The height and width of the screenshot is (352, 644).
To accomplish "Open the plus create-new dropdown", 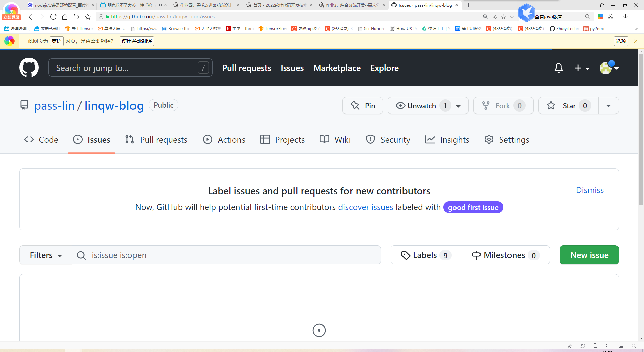I will (x=582, y=68).
